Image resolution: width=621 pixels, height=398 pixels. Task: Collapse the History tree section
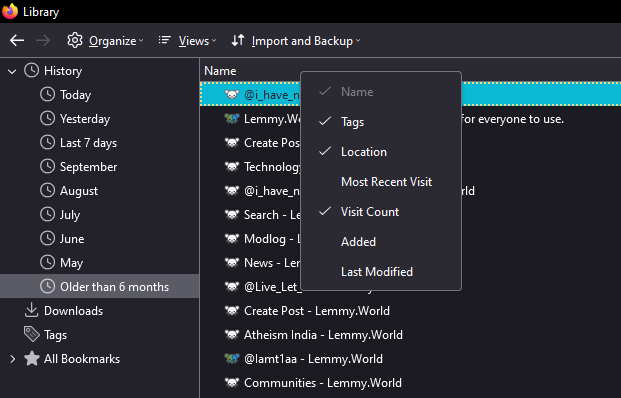12,71
